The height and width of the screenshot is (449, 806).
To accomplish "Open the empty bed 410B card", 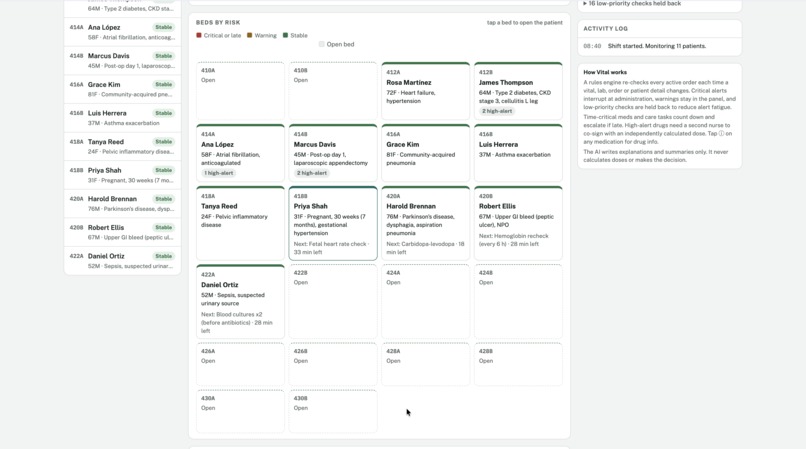I will [333, 91].
